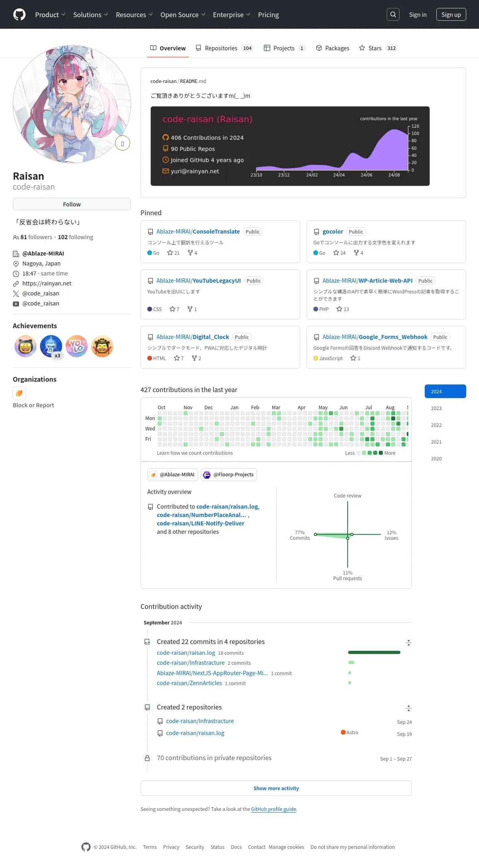
Task: Click fork count icon on gocolor
Action: [x=356, y=253]
